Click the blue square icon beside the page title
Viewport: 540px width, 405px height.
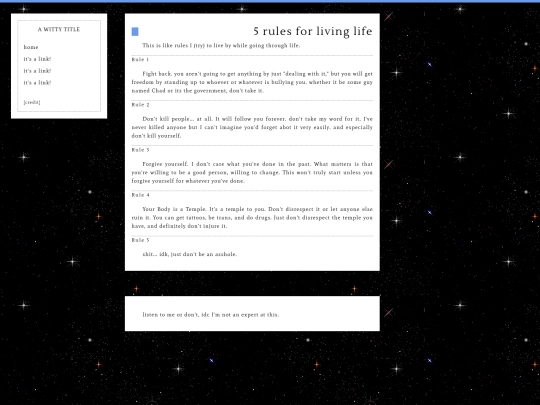coord(135,32)
